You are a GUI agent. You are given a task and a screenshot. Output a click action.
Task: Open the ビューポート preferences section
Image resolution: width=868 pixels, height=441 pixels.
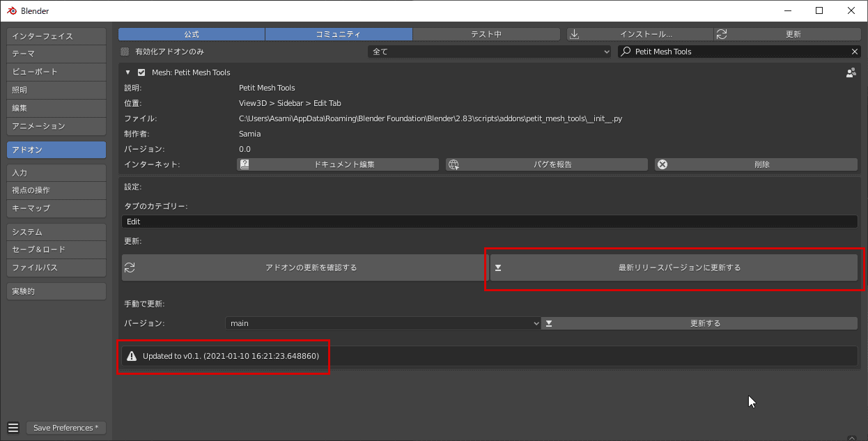(x=56, y=72)
